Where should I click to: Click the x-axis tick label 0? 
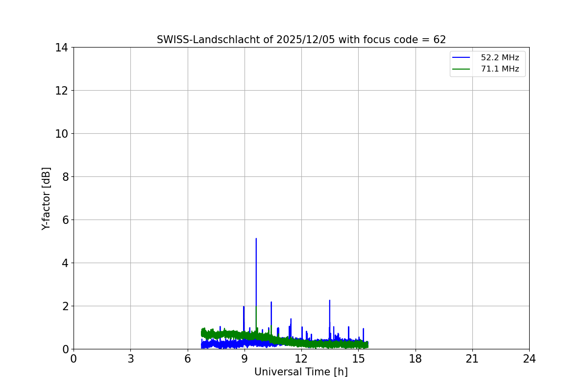(73, 359)
